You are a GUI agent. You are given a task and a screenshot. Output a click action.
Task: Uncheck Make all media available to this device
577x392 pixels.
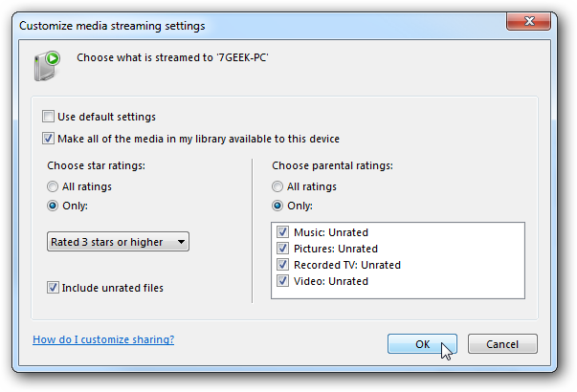point(48,139)
